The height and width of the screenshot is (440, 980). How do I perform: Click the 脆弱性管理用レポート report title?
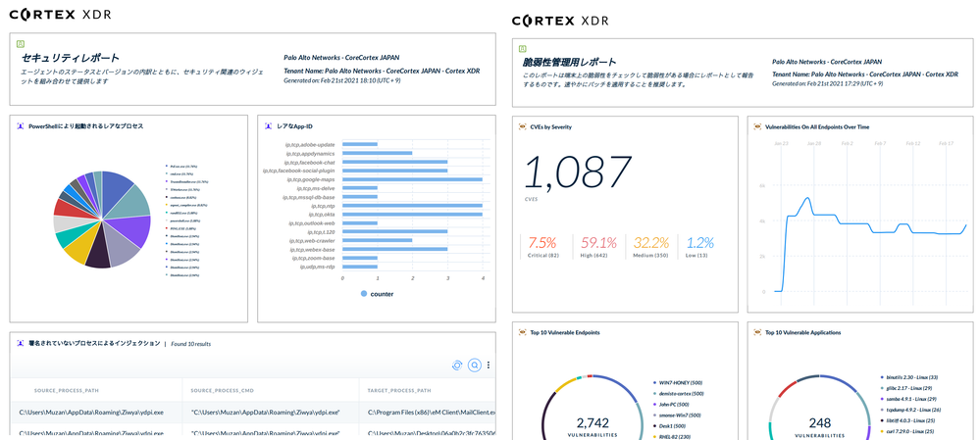click(x=569, y=63)
